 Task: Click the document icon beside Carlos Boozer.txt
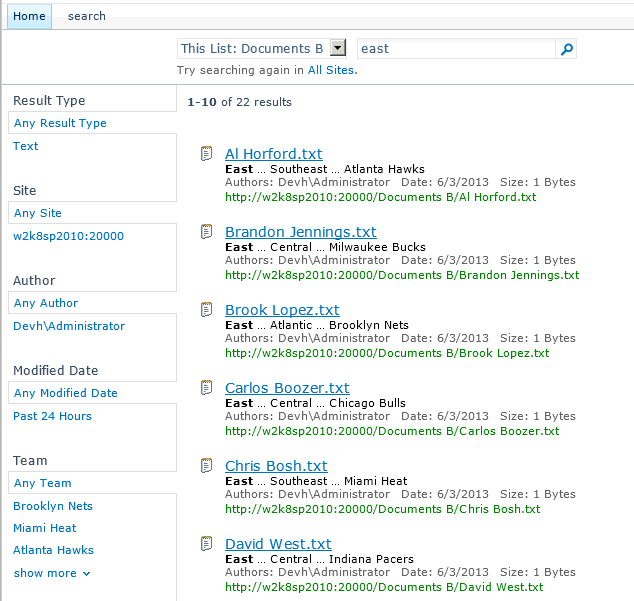207,387
